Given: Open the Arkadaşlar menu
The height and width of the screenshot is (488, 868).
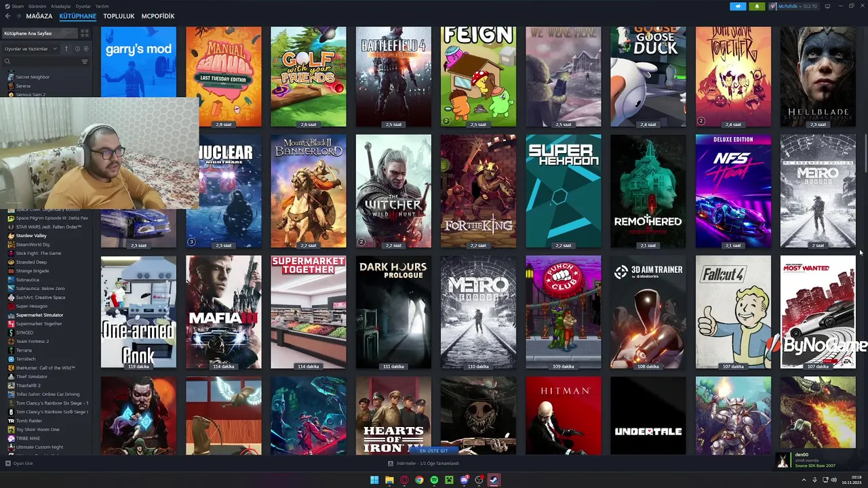Looking at the screenshot, I should coord(61,6).
